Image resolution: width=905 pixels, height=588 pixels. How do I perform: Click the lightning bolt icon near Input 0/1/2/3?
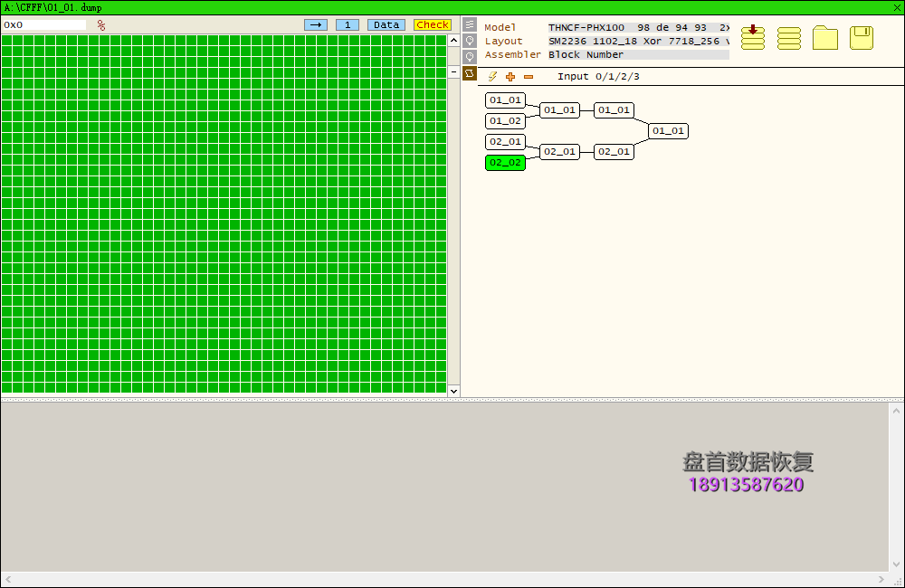point(492,76)
